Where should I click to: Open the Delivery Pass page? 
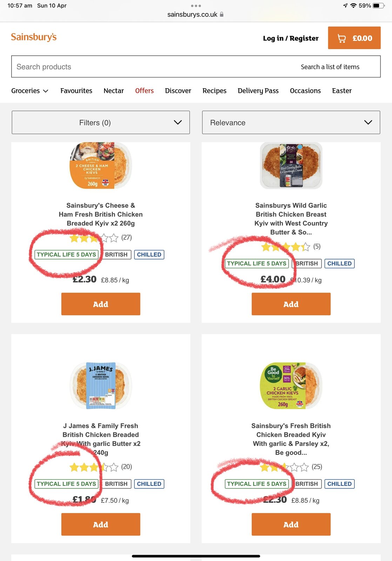tap(258, 91)
